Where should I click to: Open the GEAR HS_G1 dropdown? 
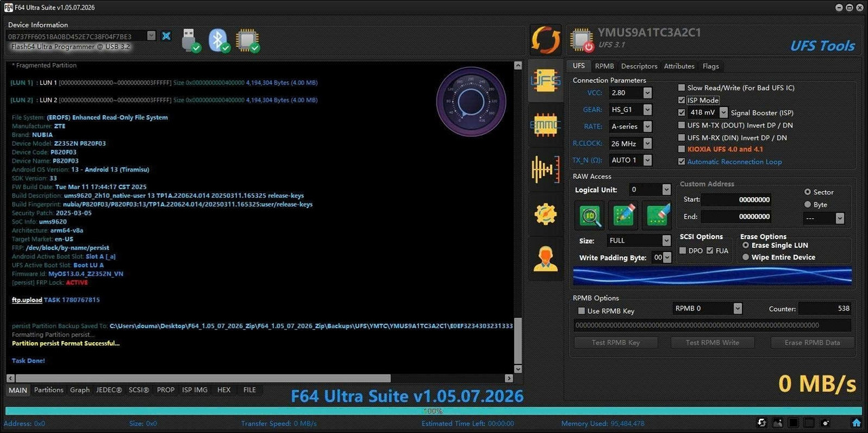coord(648,110)
